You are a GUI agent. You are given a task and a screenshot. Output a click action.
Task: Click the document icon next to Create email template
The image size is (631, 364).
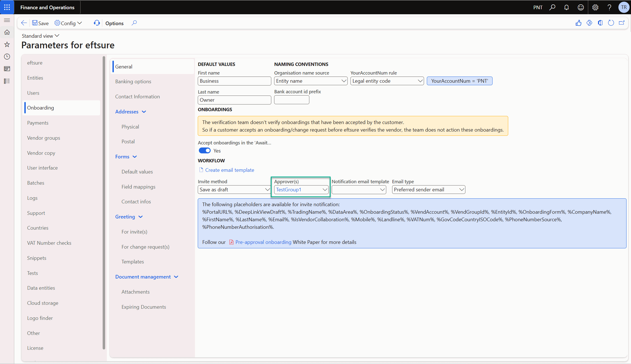[201, 170]
